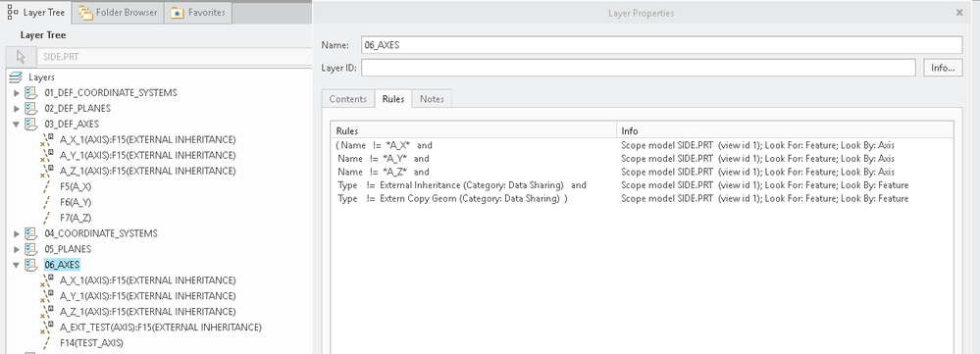Select the 02_DEF_PLANES layer name
The width and height of the screenshot is (980, 354).
(77, 109)
